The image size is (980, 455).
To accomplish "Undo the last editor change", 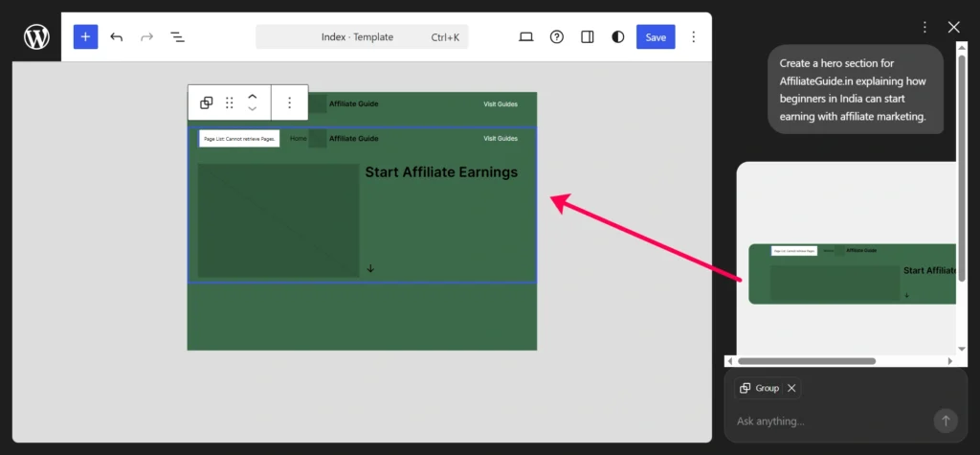I will 117,37.
